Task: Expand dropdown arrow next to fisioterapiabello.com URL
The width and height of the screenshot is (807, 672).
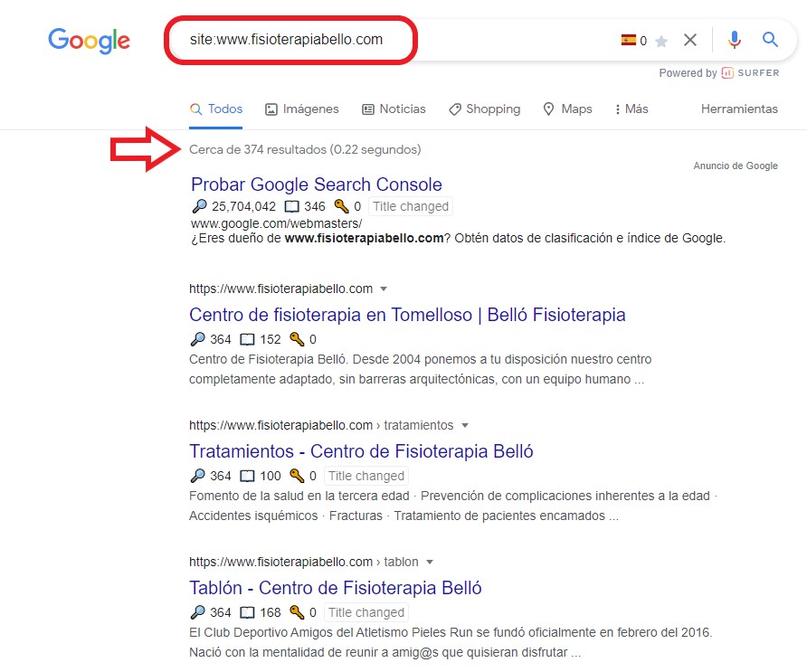Action: point(384,289)
